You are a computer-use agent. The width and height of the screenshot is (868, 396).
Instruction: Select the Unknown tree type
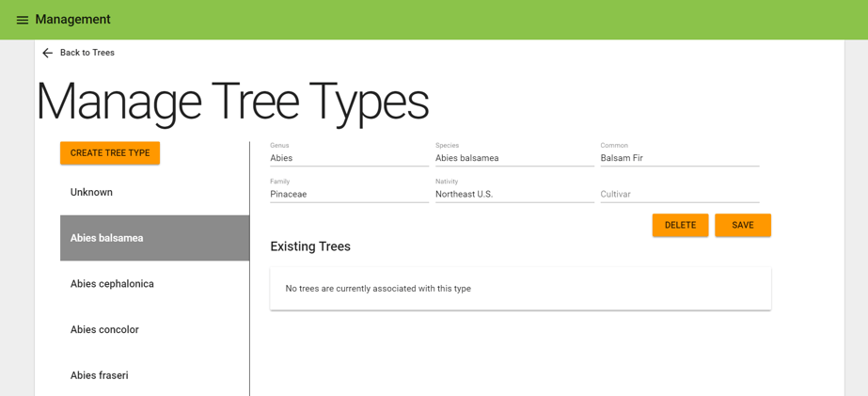(x=155, y=192)
